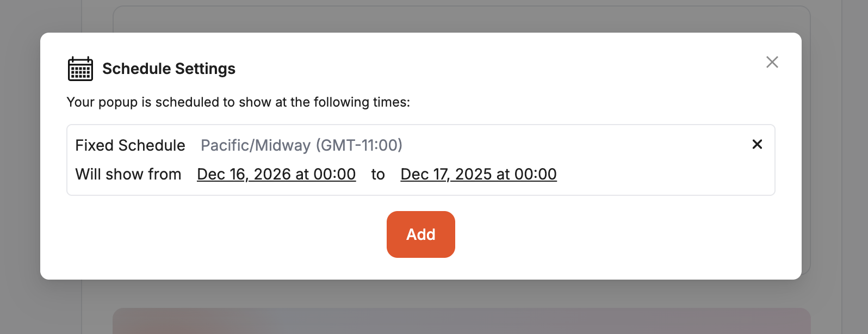Click the calendar icon next to Schedule Settings

(80, 68)
